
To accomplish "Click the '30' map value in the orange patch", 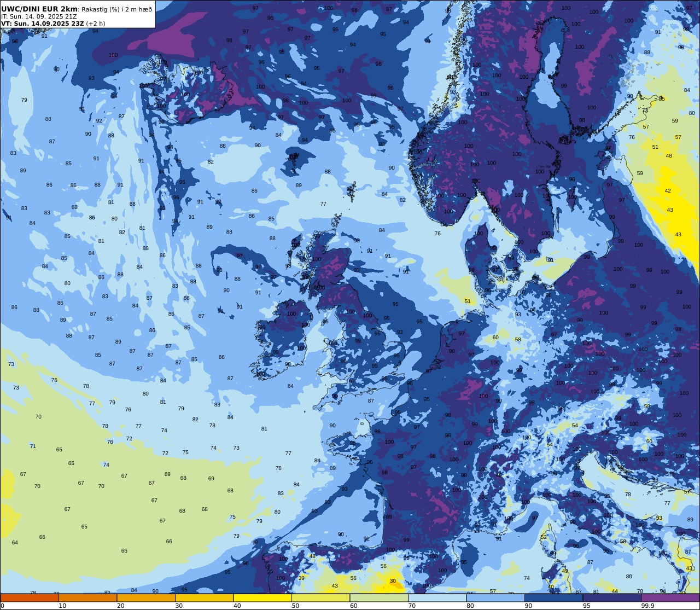I will pyautogui.click(x=393, y=581).
